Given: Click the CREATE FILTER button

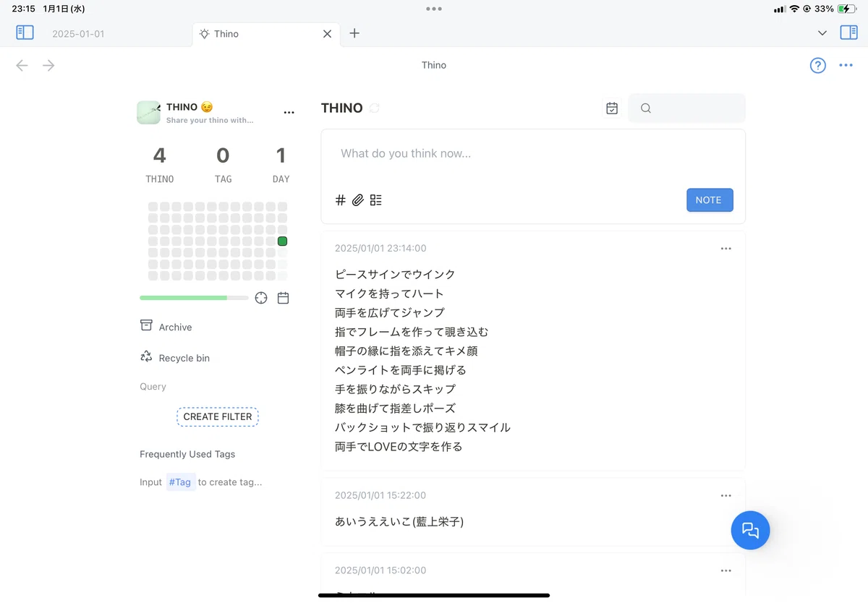Looking at the screenshot, I should (218, 417).
